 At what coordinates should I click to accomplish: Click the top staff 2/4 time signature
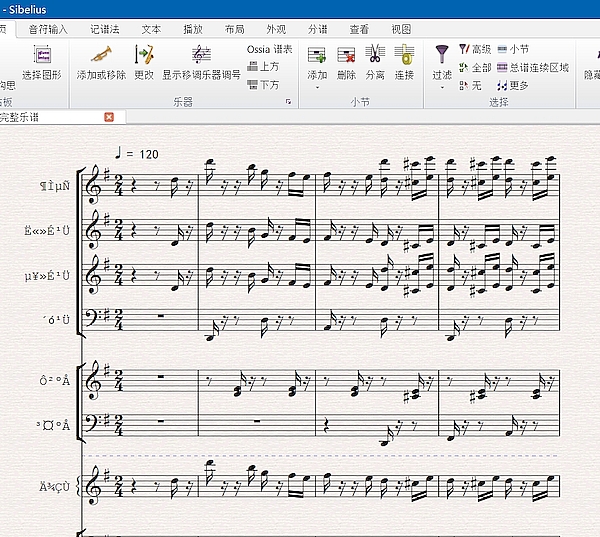[x=119, y=186]
